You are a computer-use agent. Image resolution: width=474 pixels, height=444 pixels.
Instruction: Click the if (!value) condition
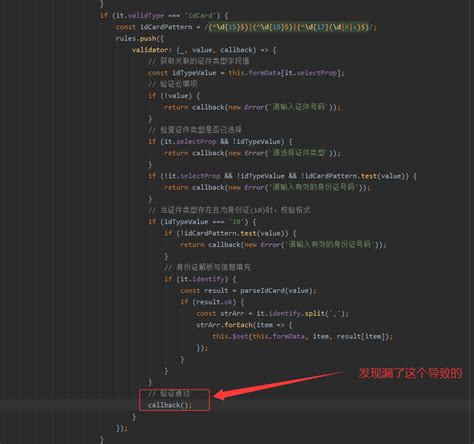coord(174,96)
